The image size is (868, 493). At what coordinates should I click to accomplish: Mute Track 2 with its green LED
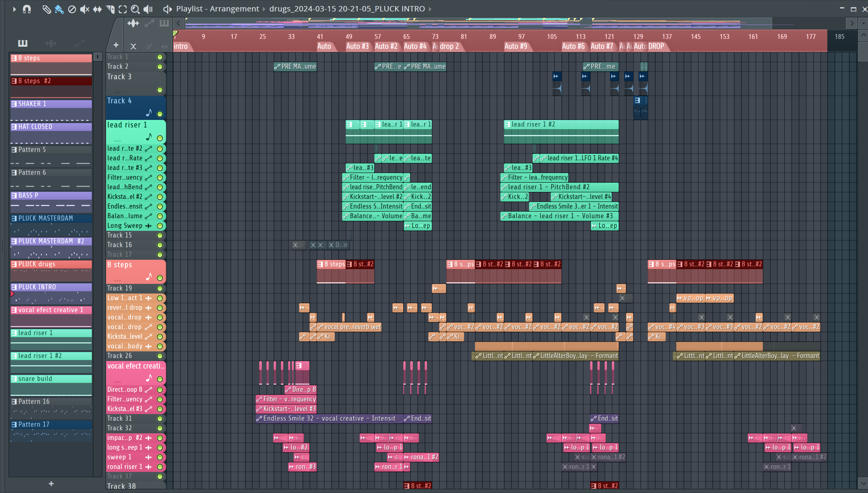pos(160,67)
